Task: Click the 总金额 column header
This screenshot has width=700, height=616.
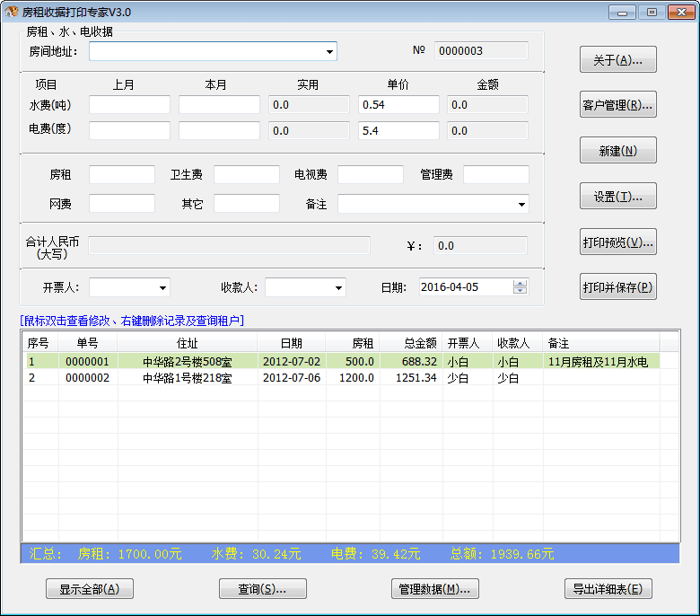Action: click(410, 343)
